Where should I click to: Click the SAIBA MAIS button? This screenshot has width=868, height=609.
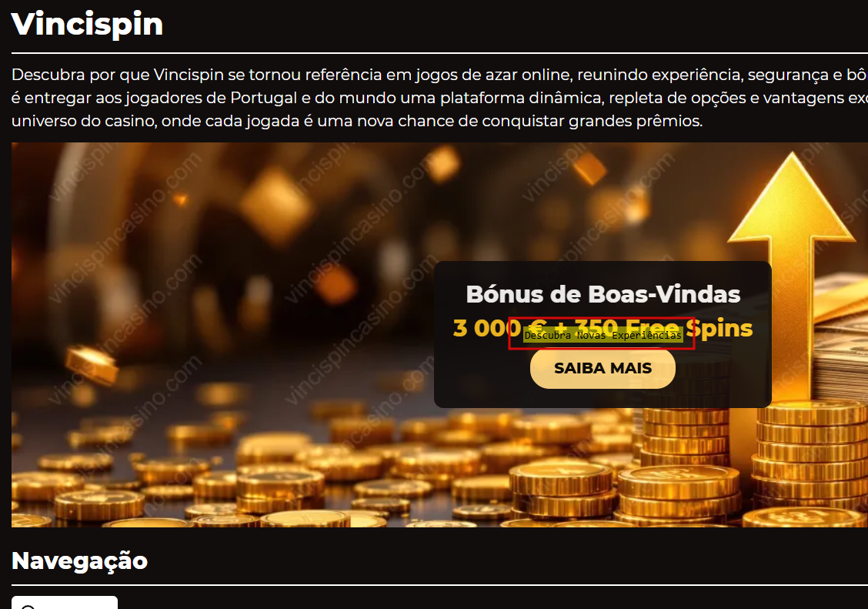pyautogui.click(x=603, y=368)
